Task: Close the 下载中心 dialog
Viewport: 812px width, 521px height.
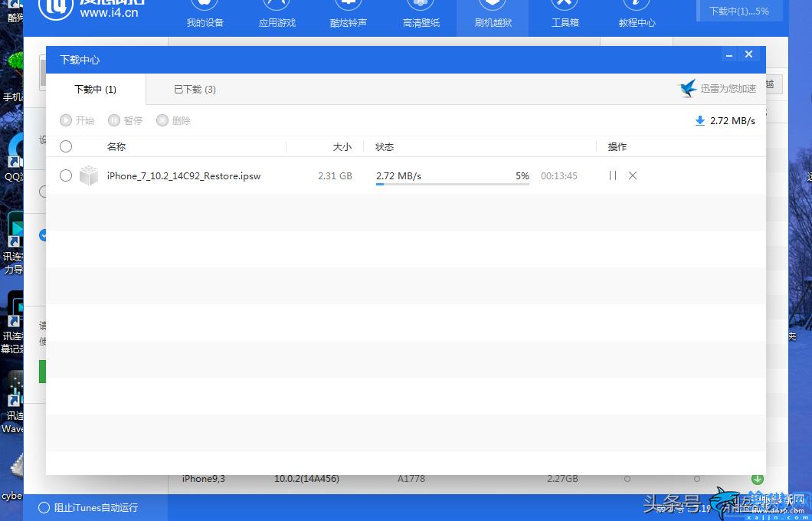Action: pos(748,54)
